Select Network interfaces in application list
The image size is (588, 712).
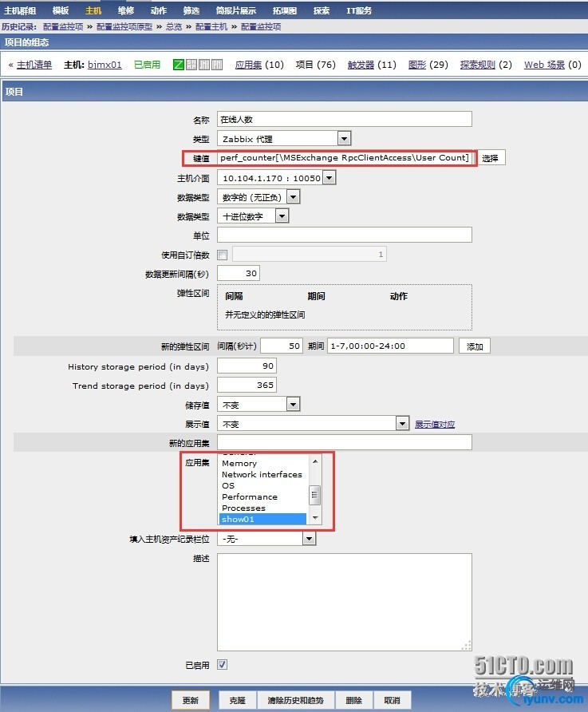point(262,474)
